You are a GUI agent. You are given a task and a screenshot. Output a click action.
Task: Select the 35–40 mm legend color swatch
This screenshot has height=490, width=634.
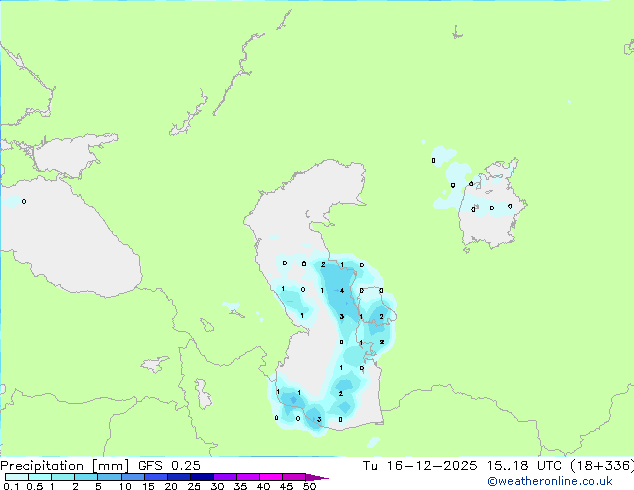[x=248, y=477]
